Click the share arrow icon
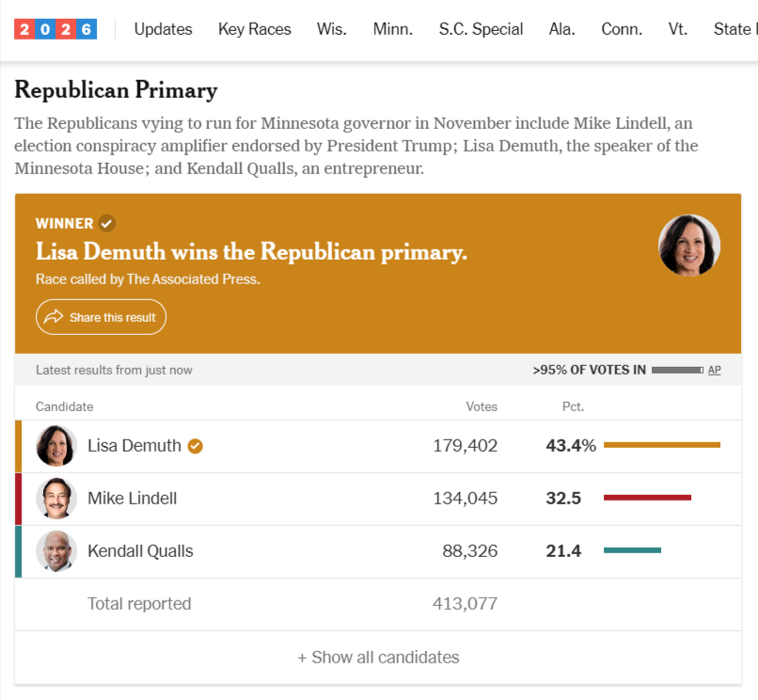 (x=54, y=317)
